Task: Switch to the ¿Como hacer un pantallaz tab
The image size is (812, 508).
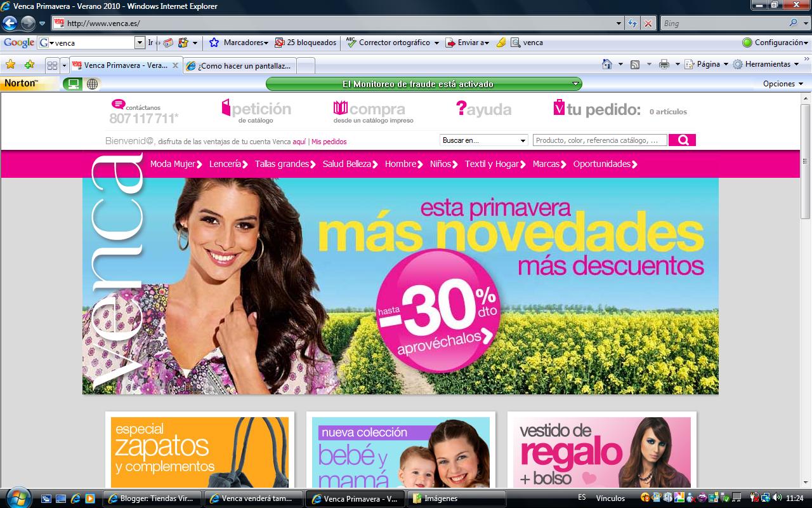Action: [240, 65]
